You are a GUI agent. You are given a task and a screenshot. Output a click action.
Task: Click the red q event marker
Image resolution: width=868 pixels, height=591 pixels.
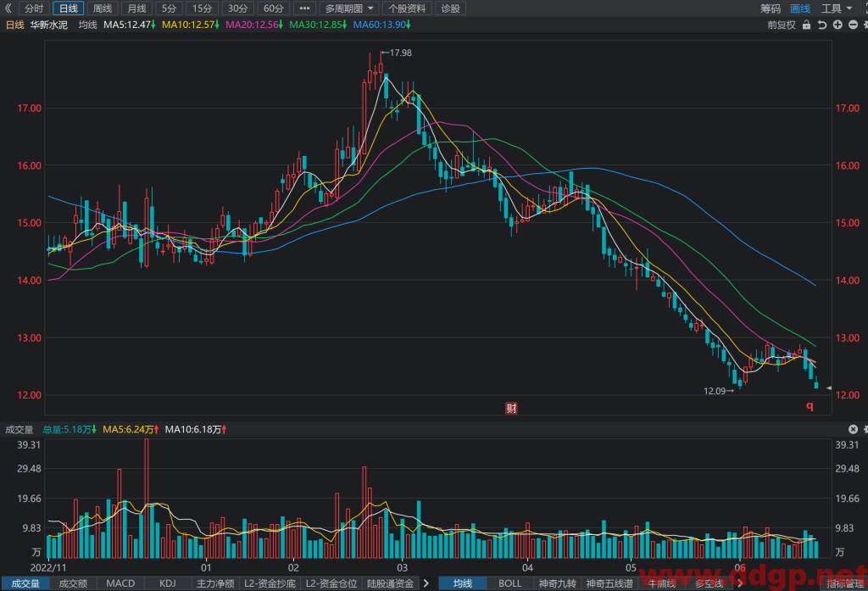pyautogui.click(x=810, y=406)
